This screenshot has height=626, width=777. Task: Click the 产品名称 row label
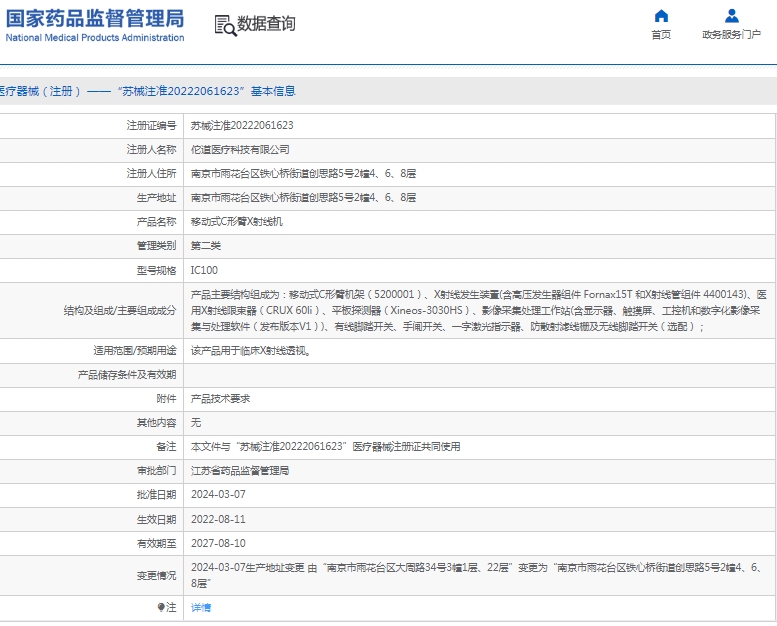pos(157,222)
